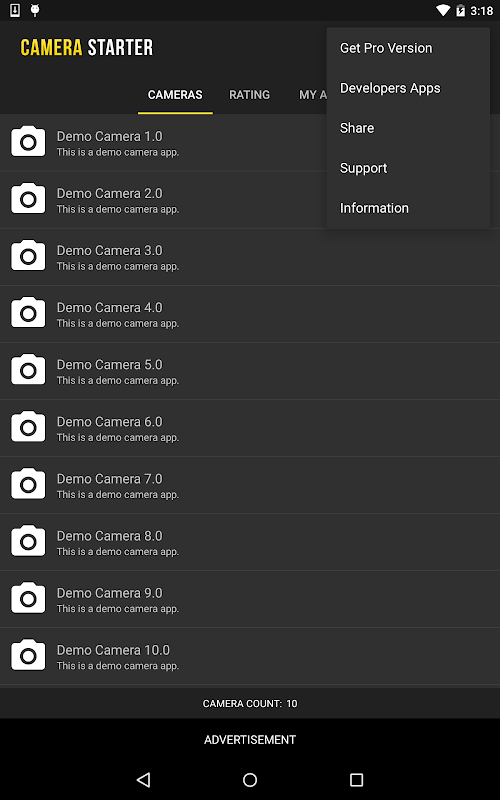The width and height of the screenshot is (500, 800).
Task: Tap the Advertisement banner
Action: tap(250, 740)
